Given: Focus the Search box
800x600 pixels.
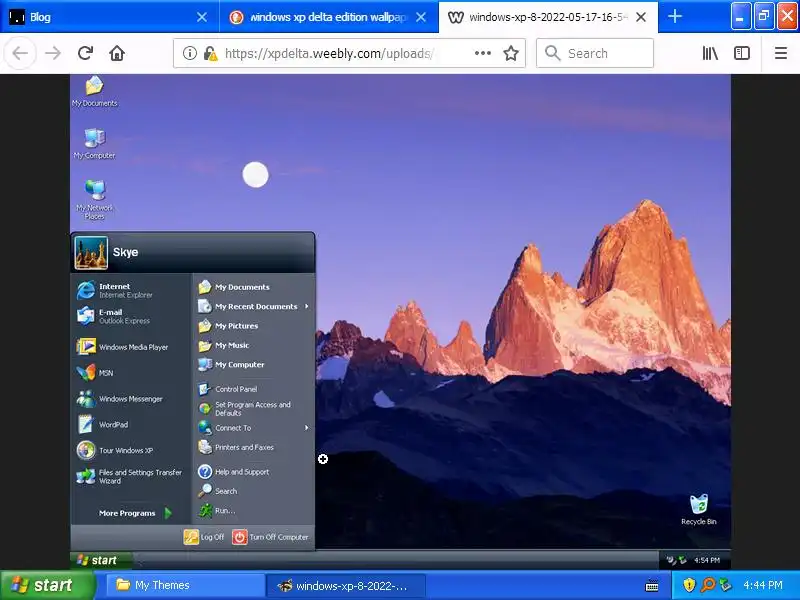Looking at the screenshot, I should click(594, 53).
